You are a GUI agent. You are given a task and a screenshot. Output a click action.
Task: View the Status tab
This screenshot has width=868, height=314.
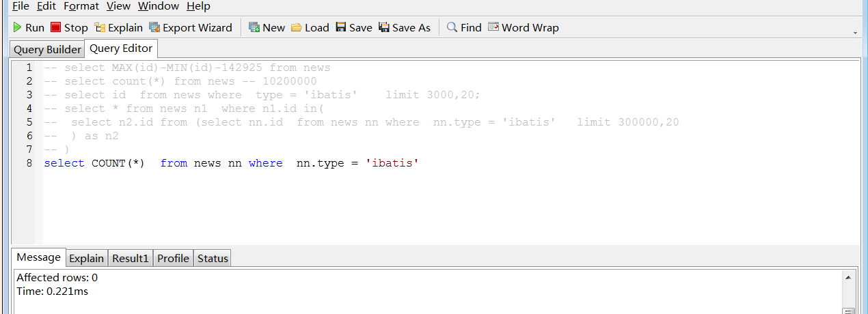pyautogui.click(x=213, y=258)
